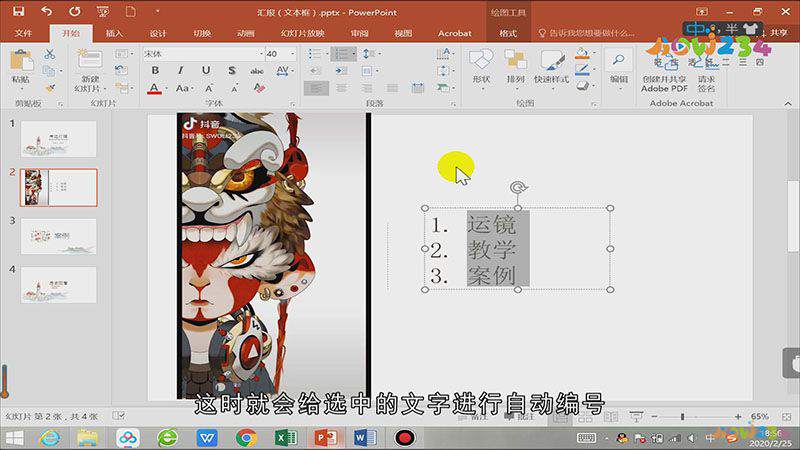
Task: Select slide 4 thumbnail
Action: pyautogui.click(x=59, y=285)
